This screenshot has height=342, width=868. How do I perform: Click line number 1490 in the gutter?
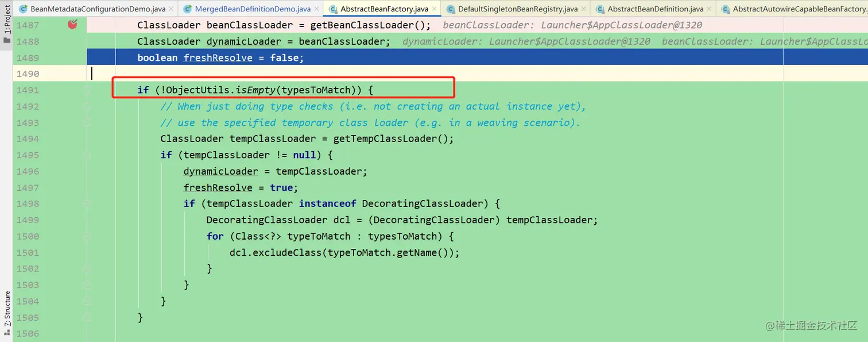28,74
